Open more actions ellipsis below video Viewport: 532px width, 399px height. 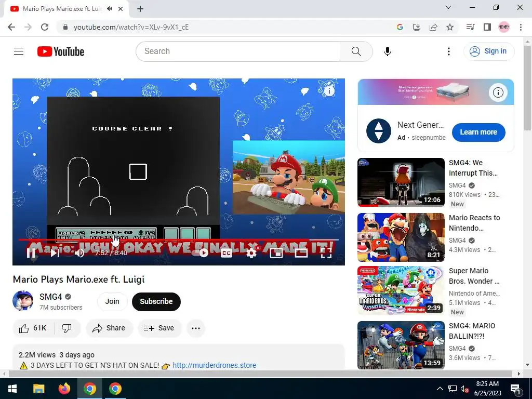[196, 328]
